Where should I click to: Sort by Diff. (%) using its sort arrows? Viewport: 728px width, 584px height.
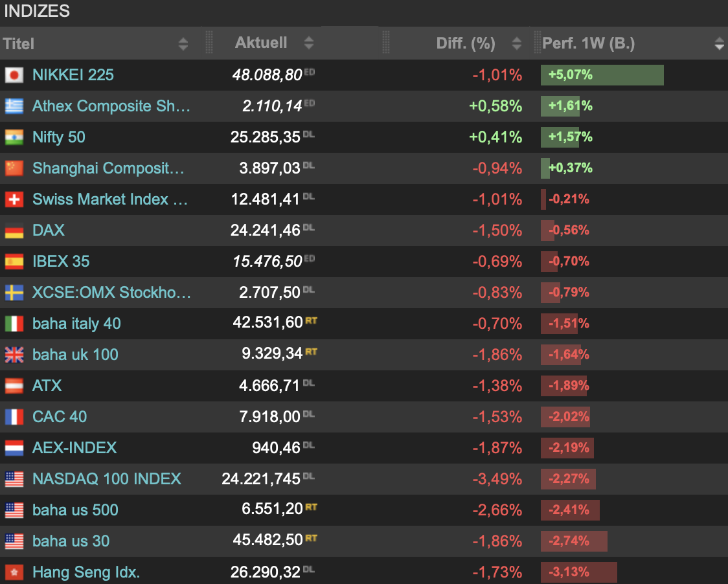pyautogui.click(x=516, y=43)
